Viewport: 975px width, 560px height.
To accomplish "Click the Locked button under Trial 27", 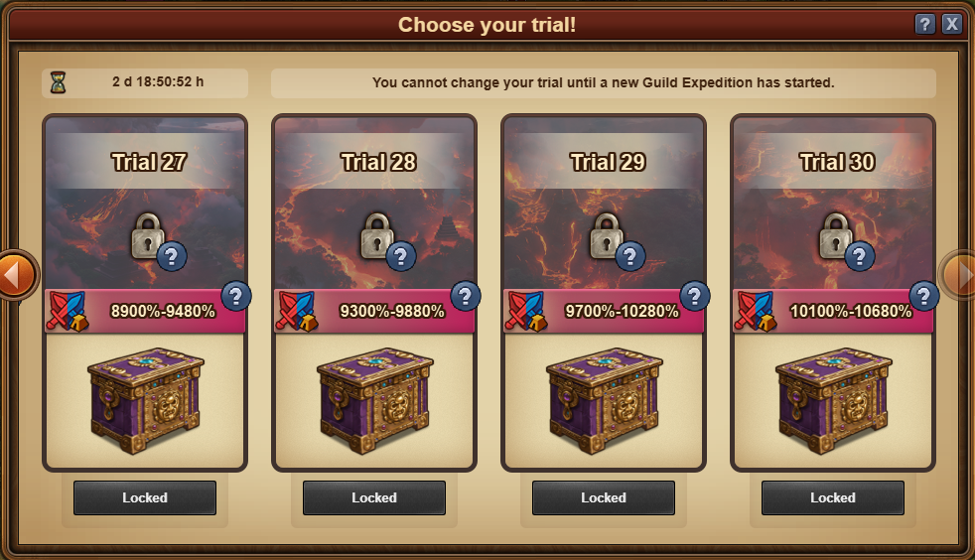I will click(x=145, y=497).
